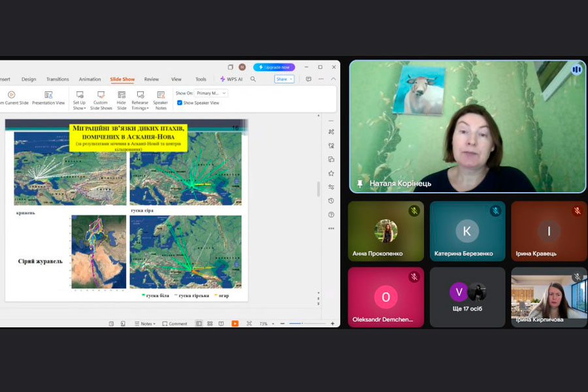This screenshot has width=588, height=392.
Task: Switch to the Design tab
Action: tap(29, 79)
